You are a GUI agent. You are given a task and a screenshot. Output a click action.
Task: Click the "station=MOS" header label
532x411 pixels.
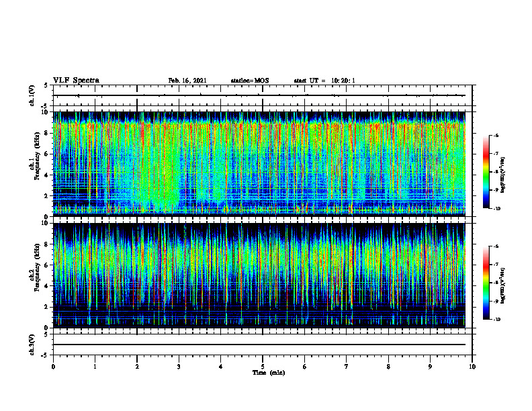click(250, 81)
